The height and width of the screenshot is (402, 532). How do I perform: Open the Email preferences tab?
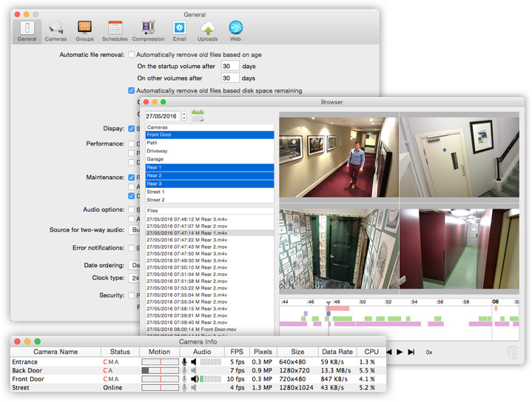point(179,30)
